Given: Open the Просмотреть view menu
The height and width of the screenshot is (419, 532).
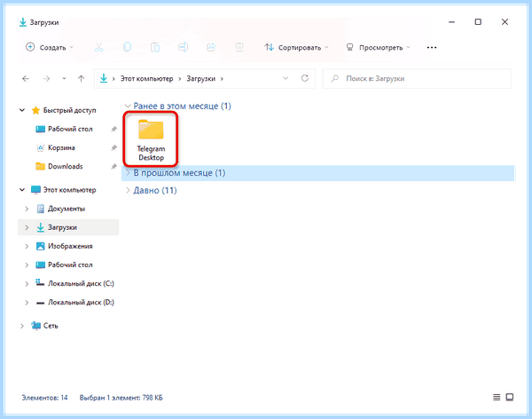Looking at the screenshot, I should 379,47.
